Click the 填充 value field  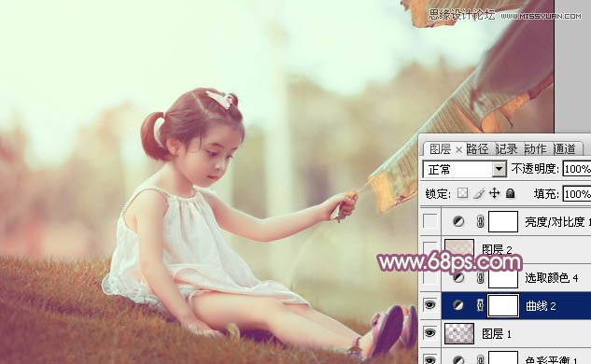pyautogui.click(x=577, y=194)
